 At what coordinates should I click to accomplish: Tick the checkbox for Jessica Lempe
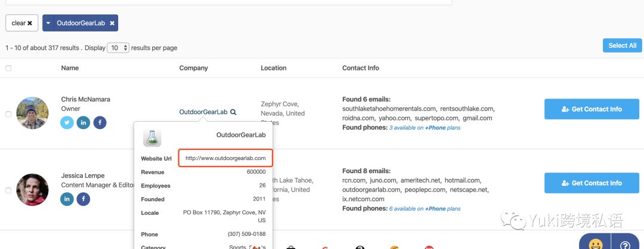8,190
